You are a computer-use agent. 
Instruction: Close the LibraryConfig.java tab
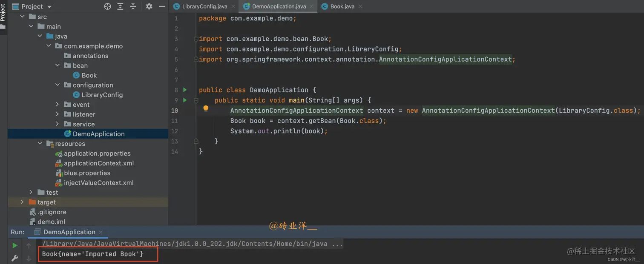233,6
